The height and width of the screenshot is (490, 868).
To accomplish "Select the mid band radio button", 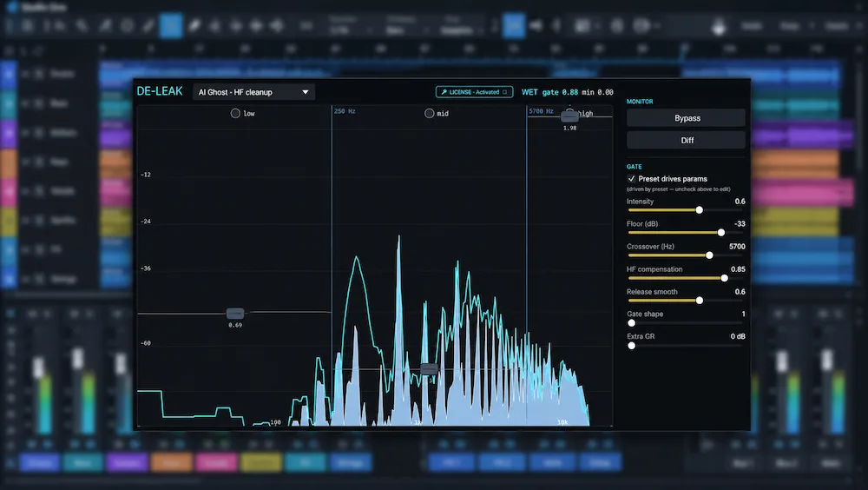I will [429, 113].
